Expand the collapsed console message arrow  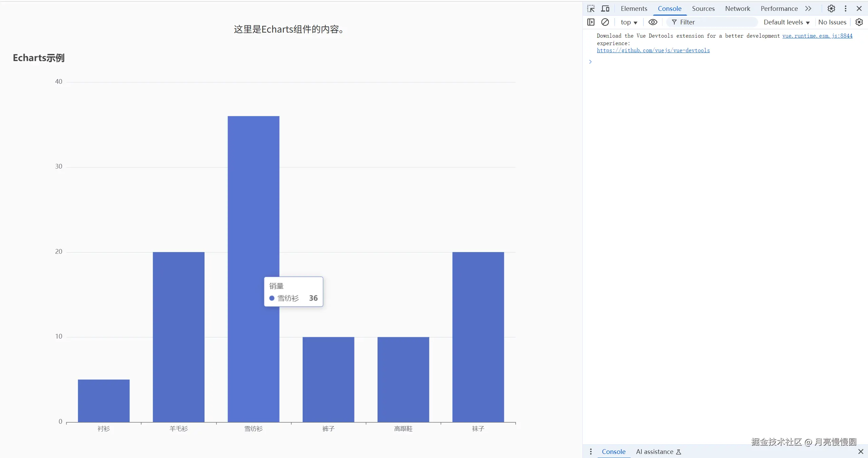click(590, 62)
